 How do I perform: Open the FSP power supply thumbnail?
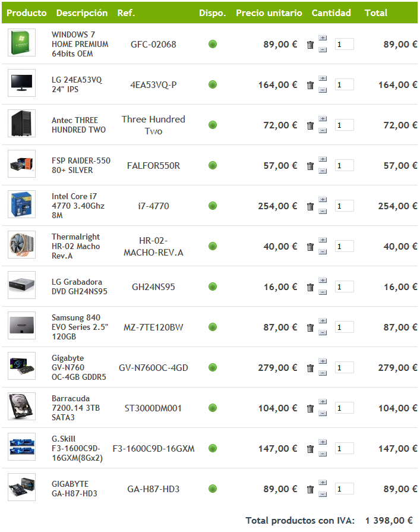[x=22, y=163]
